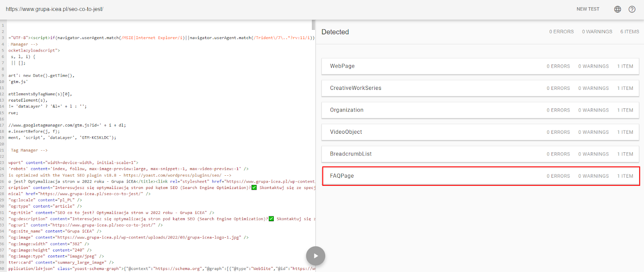Click the 0 WARNINGS summary in Detected header

(597, 32)
